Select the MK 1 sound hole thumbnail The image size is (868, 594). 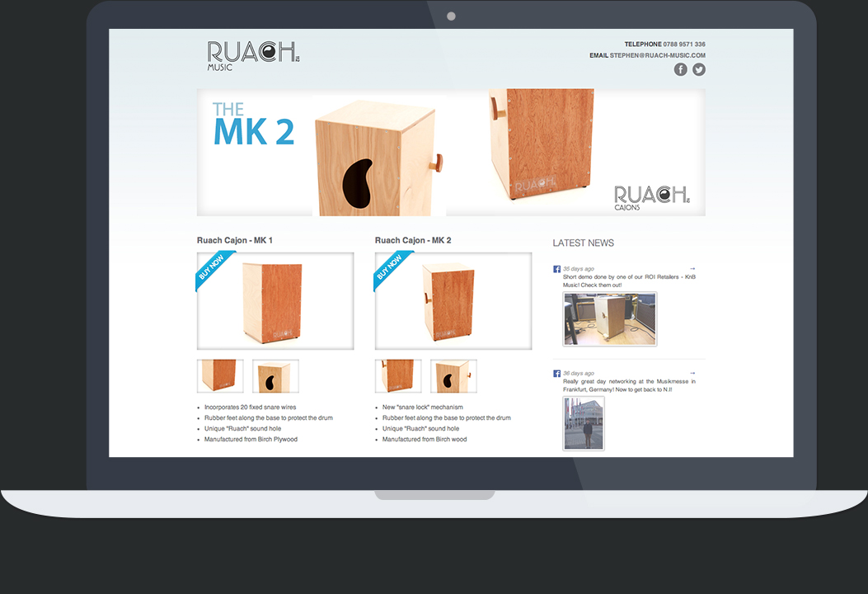[x=275, y=376]
